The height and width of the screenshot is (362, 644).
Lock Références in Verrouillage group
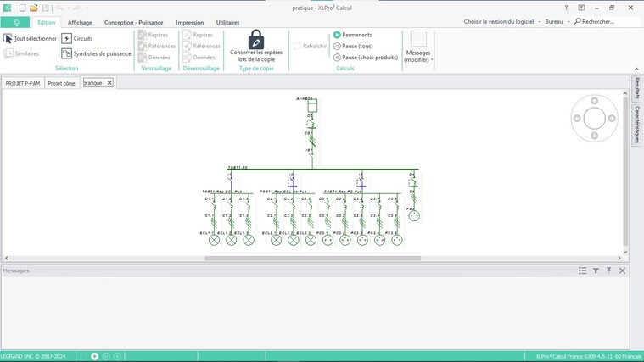(157, 46)
